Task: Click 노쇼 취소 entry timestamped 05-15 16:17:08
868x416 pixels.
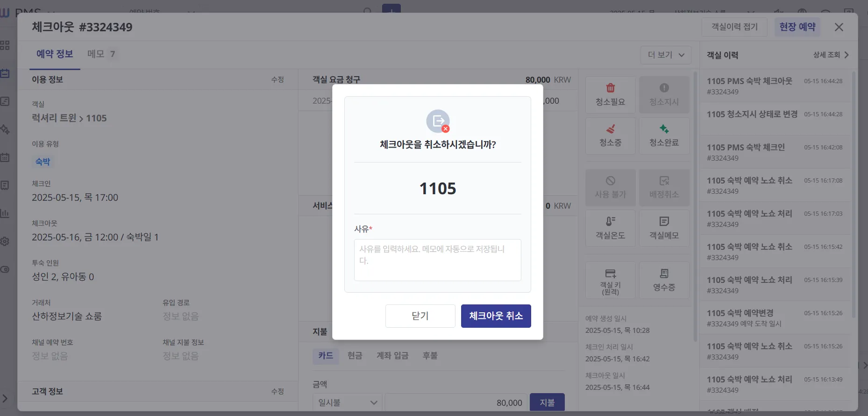Action: click(775, 185)
